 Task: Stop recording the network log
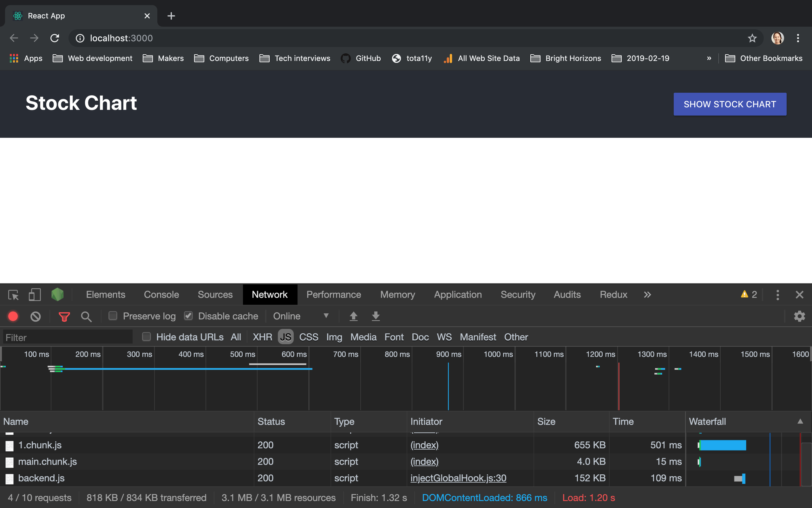coord(13,316)
